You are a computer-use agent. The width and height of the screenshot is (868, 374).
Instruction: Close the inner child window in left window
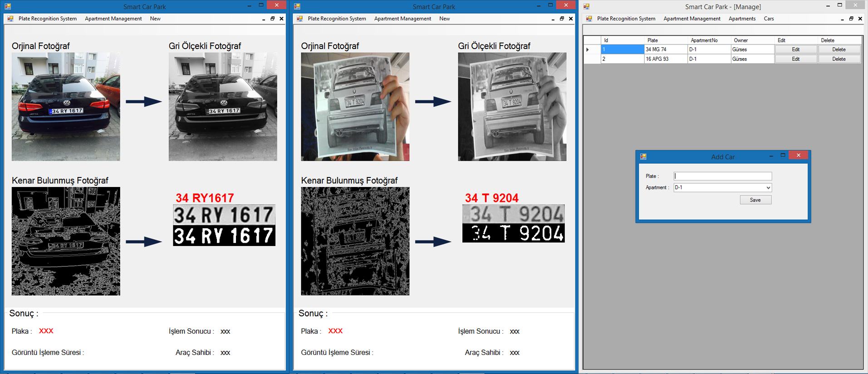[x=281, y=19]
